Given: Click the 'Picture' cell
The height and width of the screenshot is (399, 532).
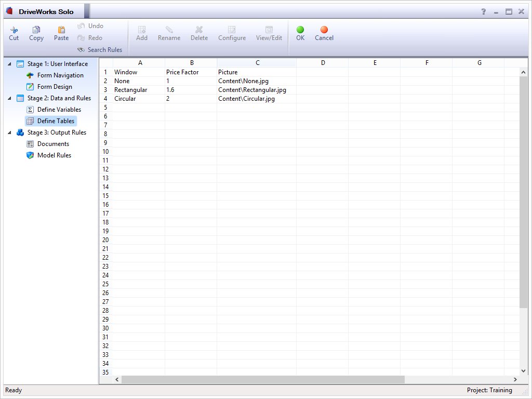Looking at the screenshot, I should [x=257, y=72].
